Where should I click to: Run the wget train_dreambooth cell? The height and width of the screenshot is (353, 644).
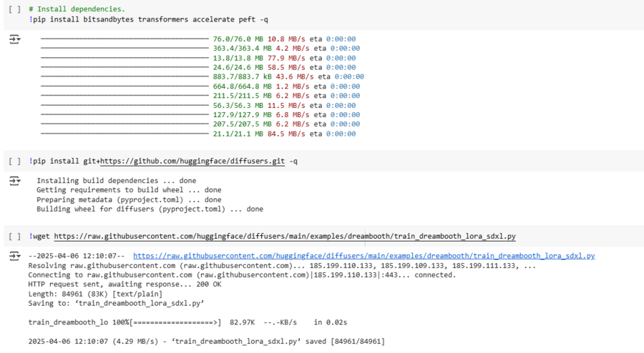point(14,237)
